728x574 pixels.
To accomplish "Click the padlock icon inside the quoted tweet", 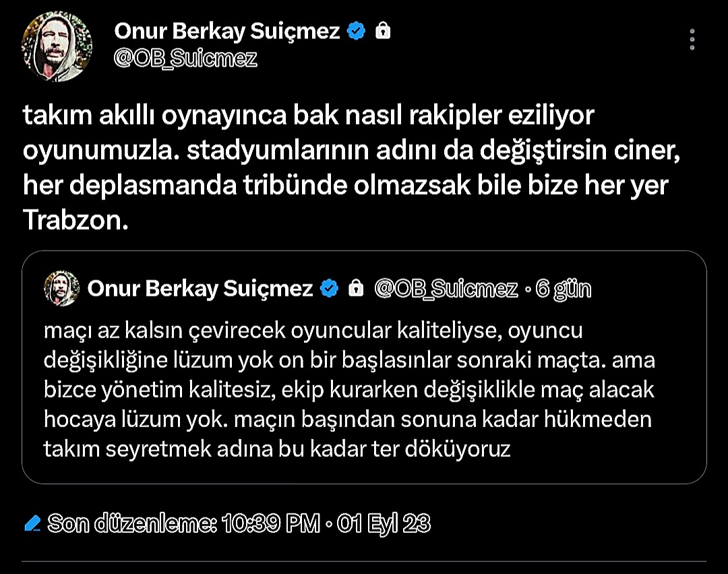I will click(x=355, y=289).
